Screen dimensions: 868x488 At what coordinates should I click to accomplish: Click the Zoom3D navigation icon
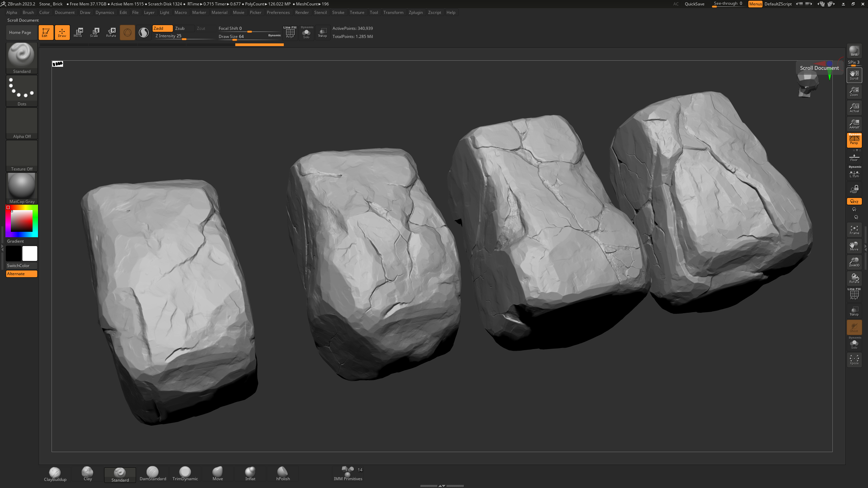(x=854, y=262)
